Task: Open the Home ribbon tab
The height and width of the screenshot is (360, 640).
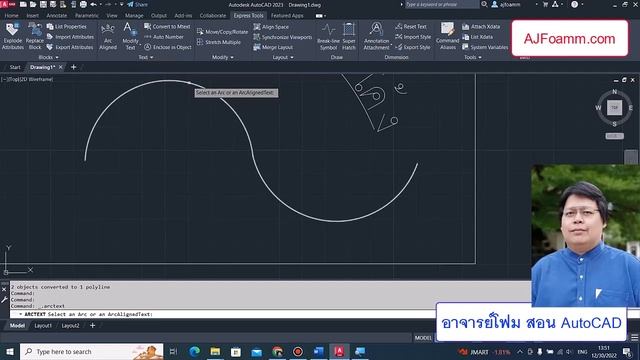Action: (11, 16)
